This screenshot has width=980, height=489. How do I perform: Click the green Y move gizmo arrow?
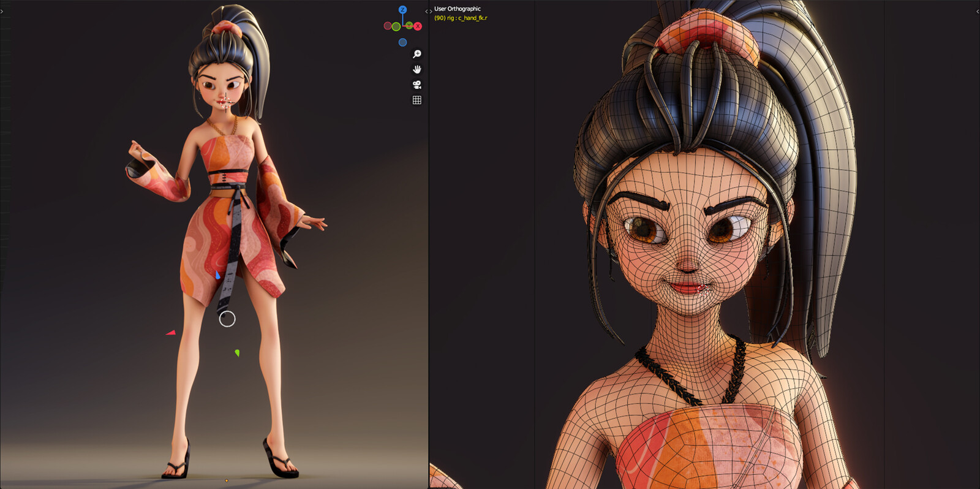pos(237,353)
